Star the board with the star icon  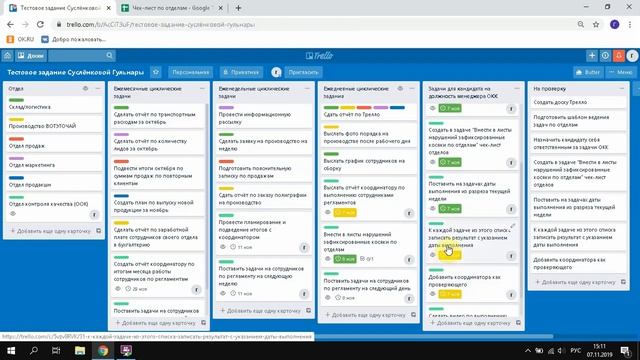(156, 72)
